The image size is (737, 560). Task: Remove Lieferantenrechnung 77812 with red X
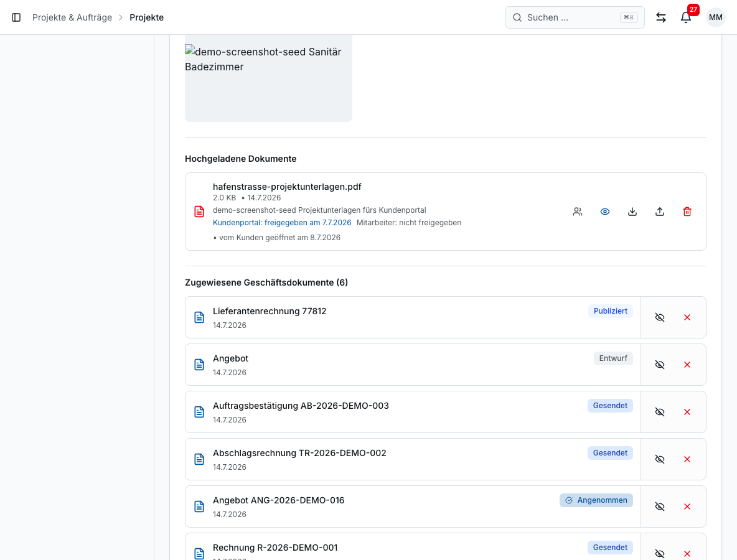coord(687,317)
